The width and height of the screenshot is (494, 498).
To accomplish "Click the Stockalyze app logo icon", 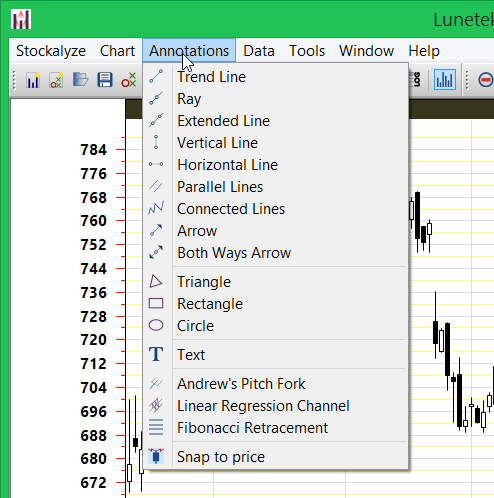I will click(x=21, y=19).
